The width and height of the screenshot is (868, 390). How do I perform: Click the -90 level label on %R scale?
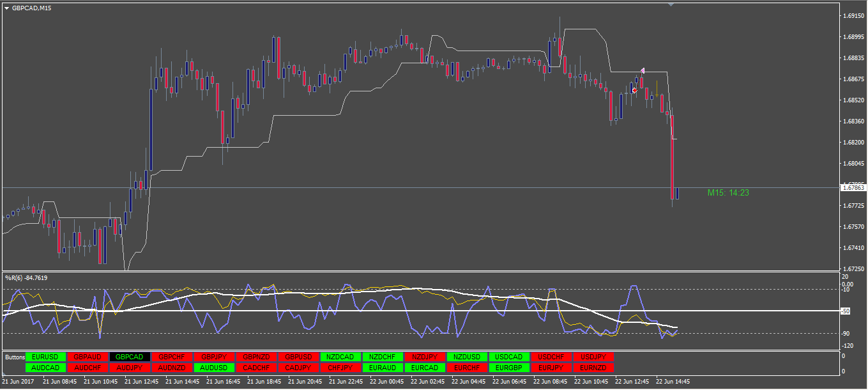click(x=847, y=333)
